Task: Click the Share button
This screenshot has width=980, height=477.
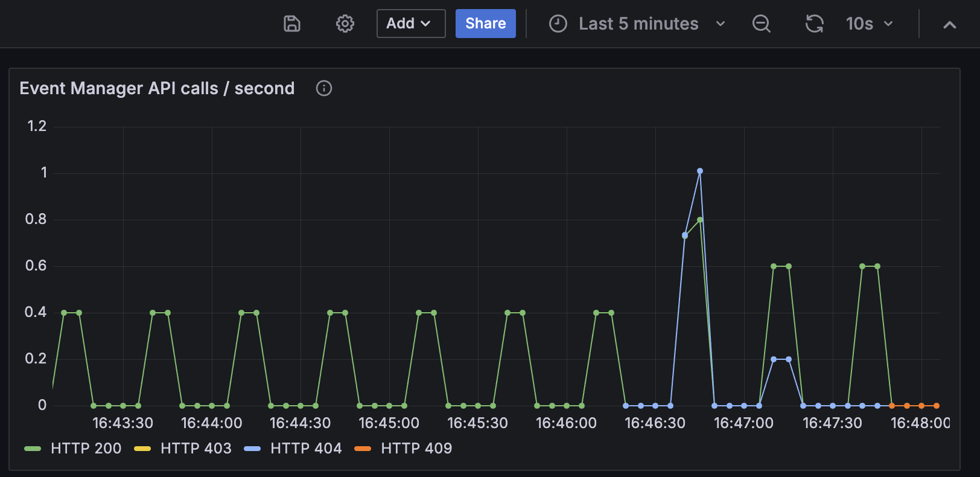Action: tap(486, 24)
